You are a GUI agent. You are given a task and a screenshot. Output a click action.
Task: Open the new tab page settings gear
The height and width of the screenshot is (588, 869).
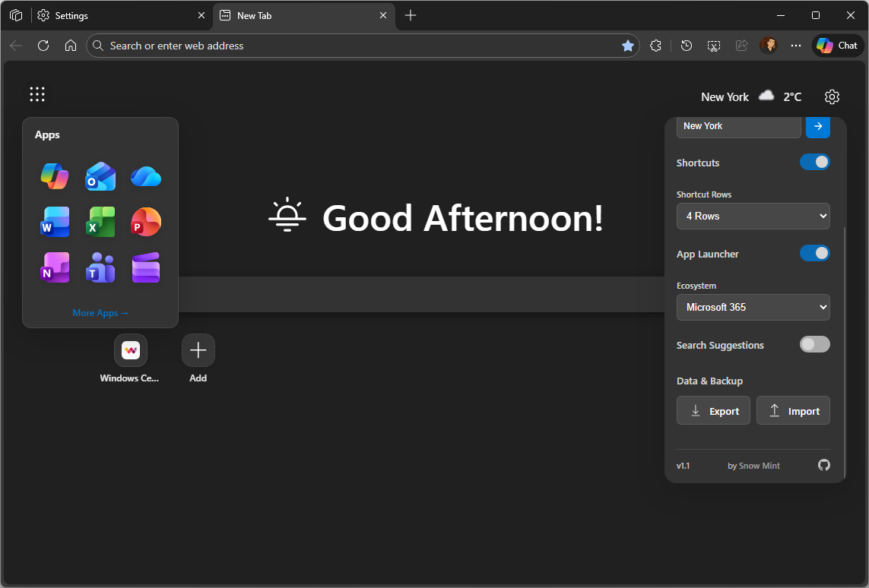832,96
